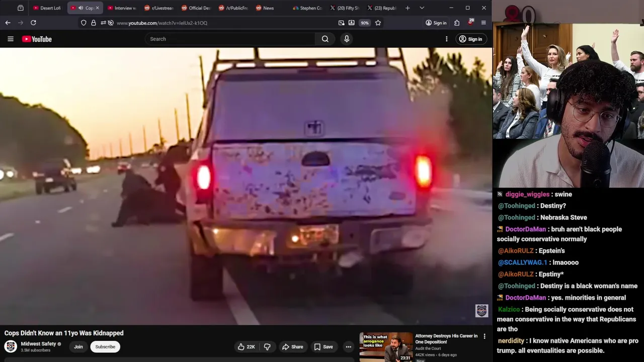Go to the YouTube home logo
Screen dimensions: 644x362
(x=37, y=39)
